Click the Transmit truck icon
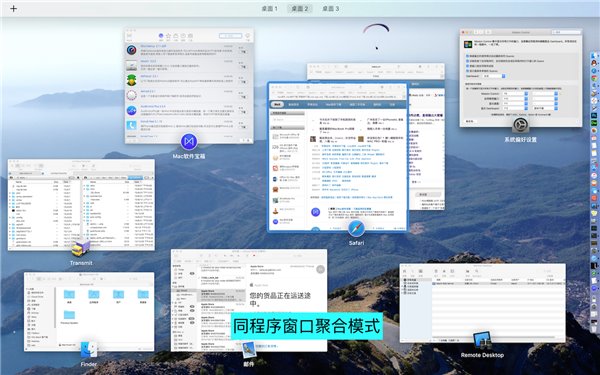 click(x=81, y=248)
